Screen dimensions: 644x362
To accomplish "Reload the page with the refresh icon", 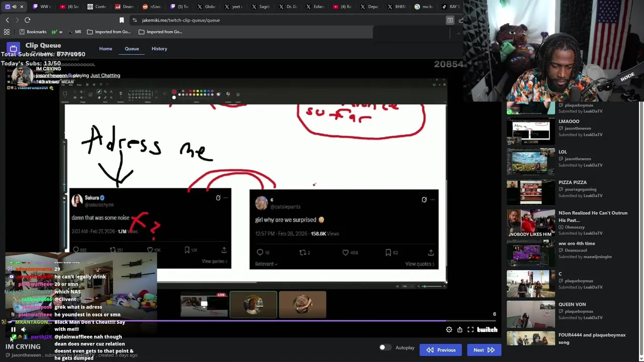I will pos(27,20).
